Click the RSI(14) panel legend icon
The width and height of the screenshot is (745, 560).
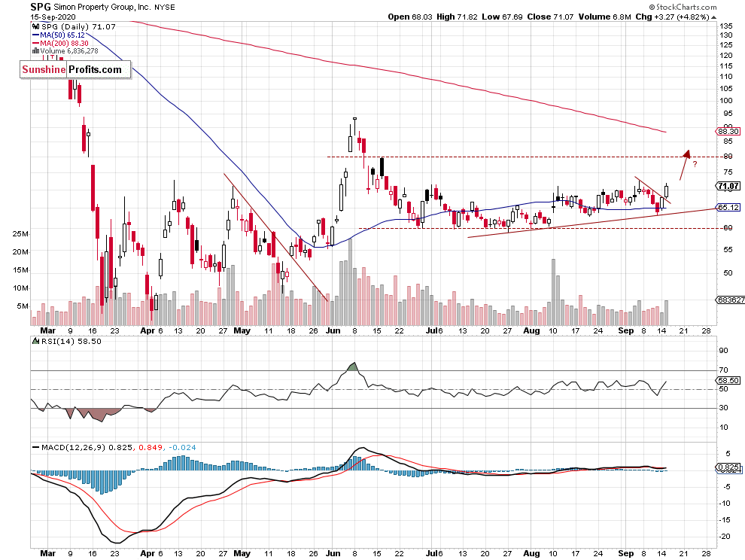(x=35, y=341)
